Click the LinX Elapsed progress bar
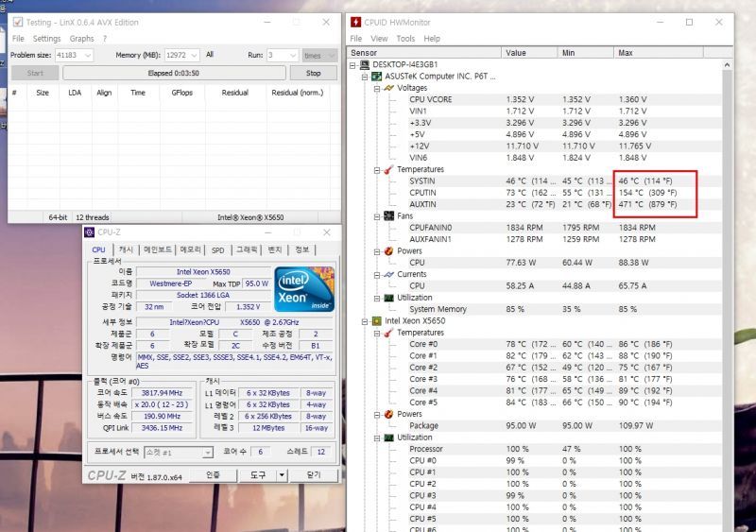756x532 pixels. [174, 74]
